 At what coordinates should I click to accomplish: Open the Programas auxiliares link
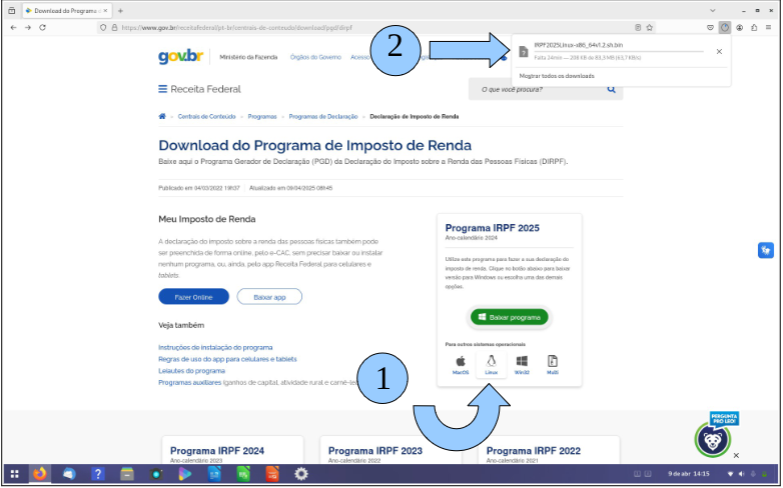tap(190, 383)
